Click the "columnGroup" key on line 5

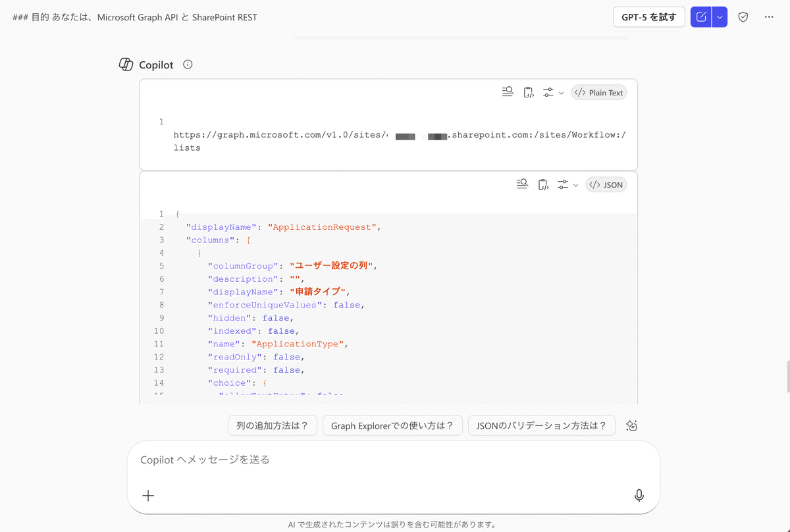(244, 266)
